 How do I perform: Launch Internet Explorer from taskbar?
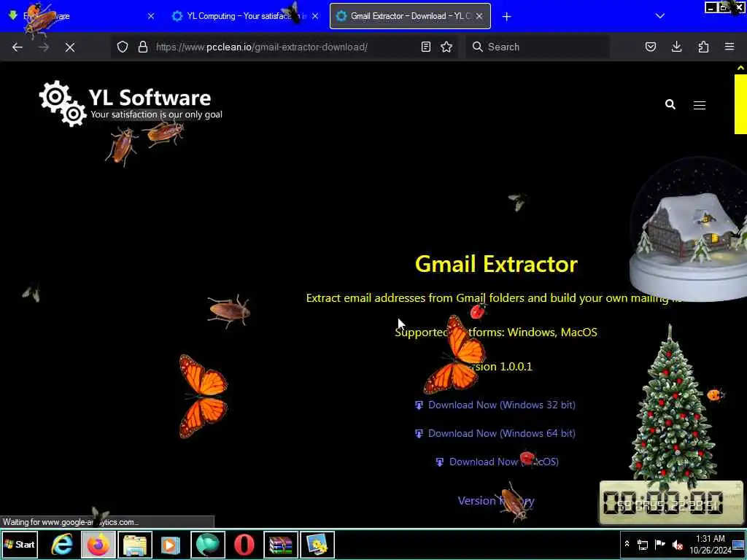63,545
